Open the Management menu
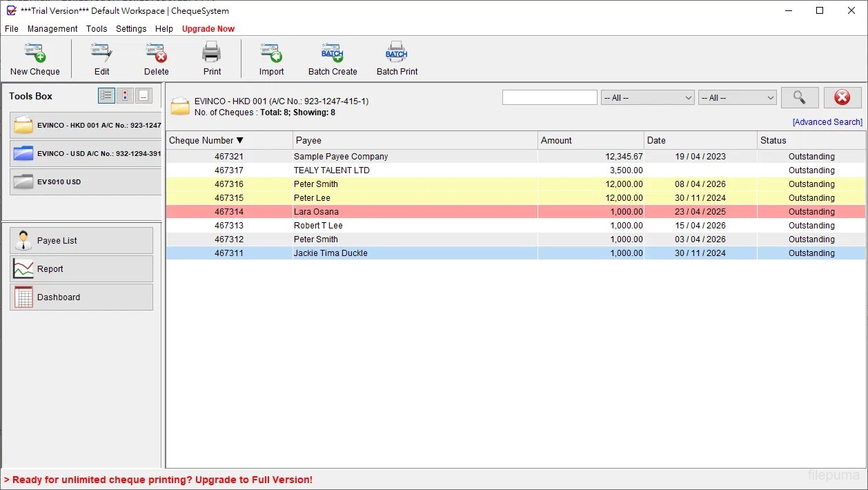Viewport: 868px width, 490px height. coord(52,29)
